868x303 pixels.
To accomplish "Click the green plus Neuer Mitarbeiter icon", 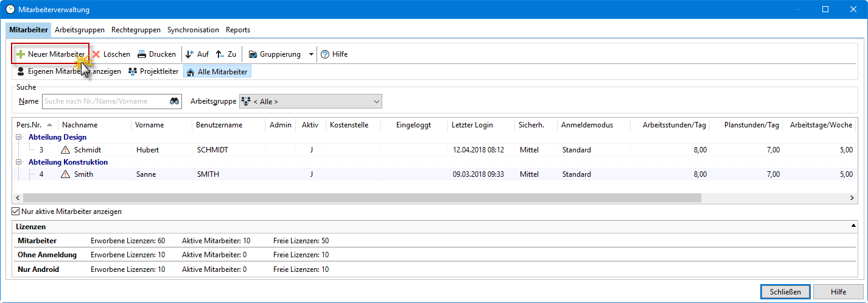I will click(21, 54).
